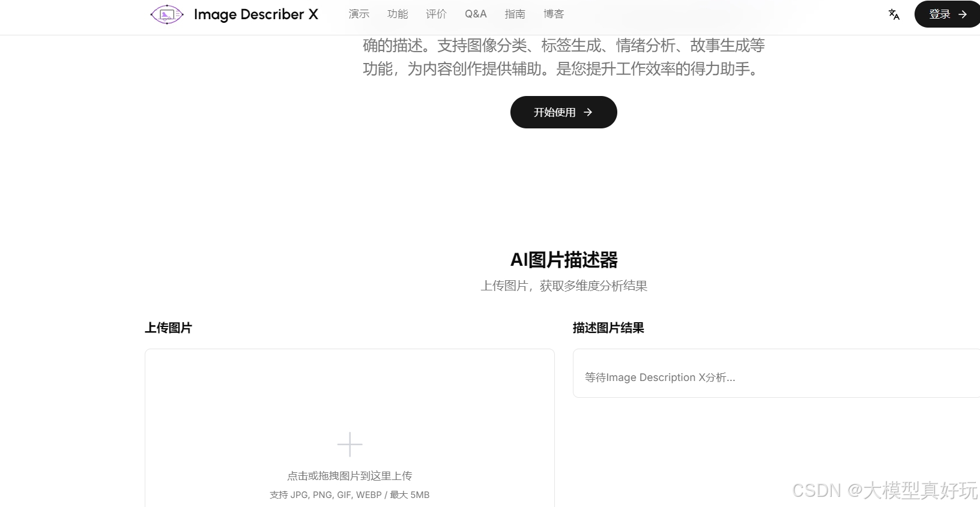The width and height of the screenshot is (980, 507).
Task: Click the Image Describer X eye logo
Action: coord(166,14)
